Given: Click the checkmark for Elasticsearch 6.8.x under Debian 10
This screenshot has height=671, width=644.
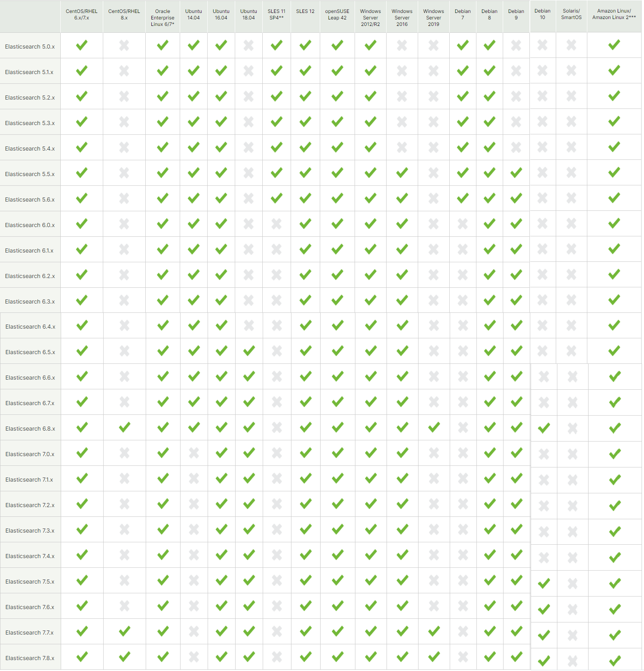Looking at the screenshot, I should 544,428.
